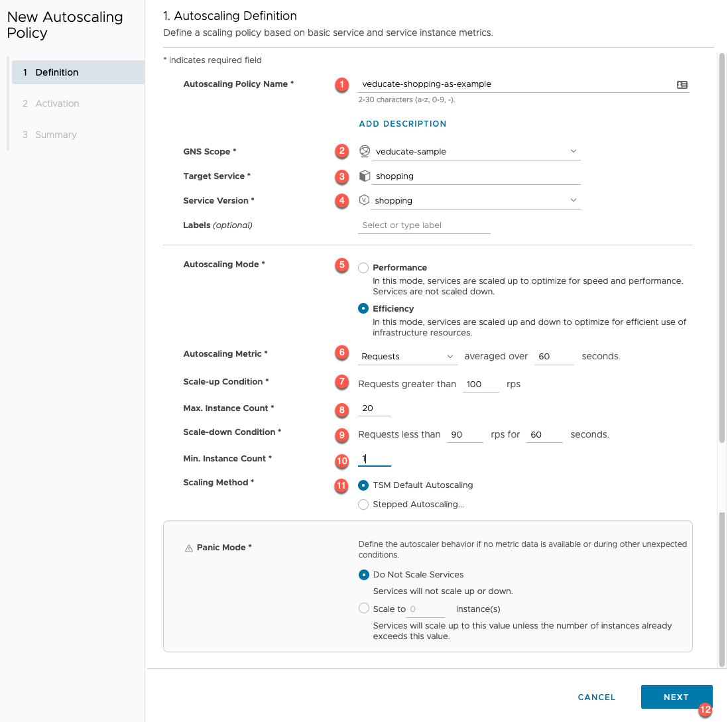The width and height of the screenshot is (728, 722).
Task: Click the GNS Scope globe icon
Action: [x=365, y=151]
